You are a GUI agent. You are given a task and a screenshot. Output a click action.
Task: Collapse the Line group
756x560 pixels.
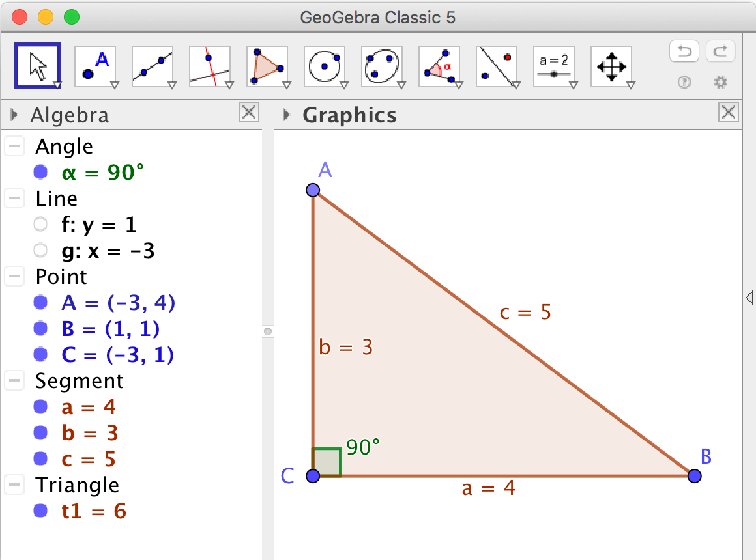[x=14, y=198]
